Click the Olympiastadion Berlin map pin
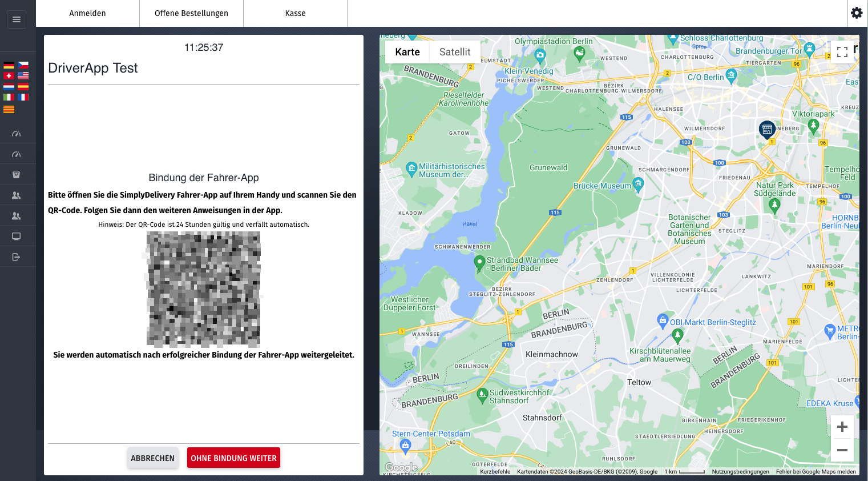This screenshot has height=481, width=868. click(x=579, y=54)
